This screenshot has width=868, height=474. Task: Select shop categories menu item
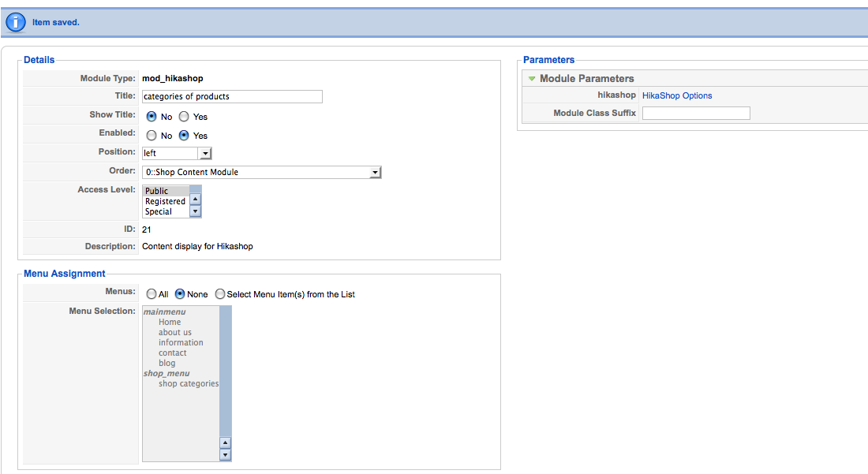188,383
